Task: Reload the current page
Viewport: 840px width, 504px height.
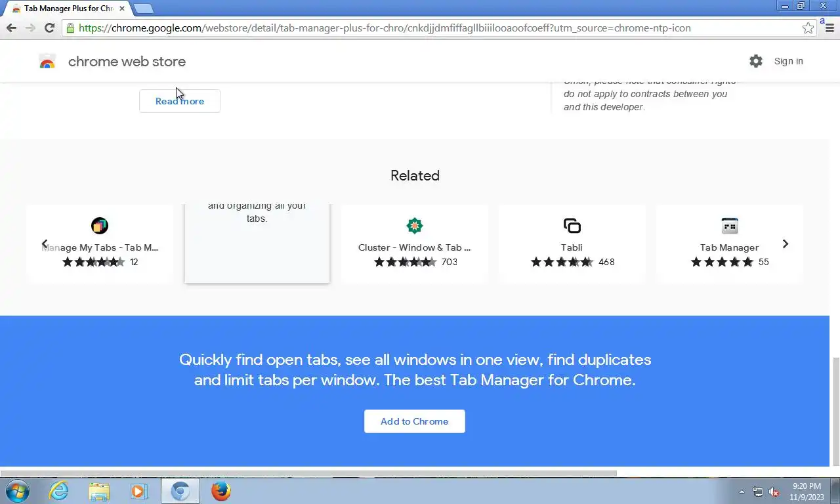Action: click(49, 28)
